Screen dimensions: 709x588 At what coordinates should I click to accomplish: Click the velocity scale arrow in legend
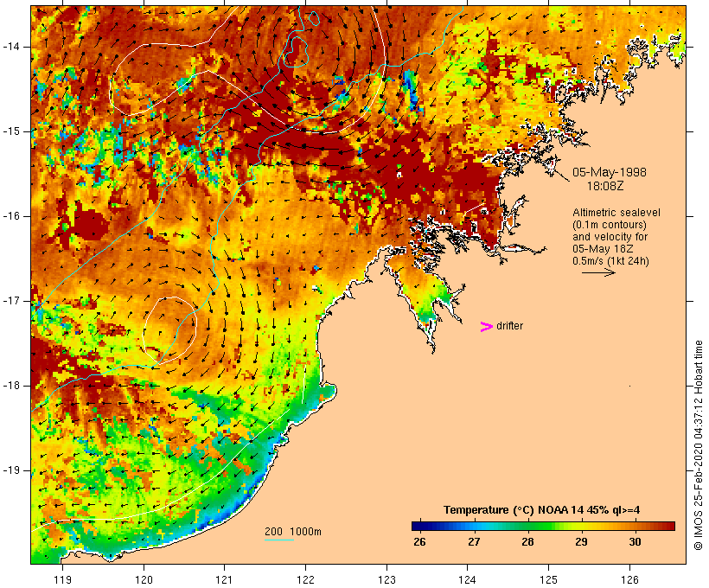point(598,272)
